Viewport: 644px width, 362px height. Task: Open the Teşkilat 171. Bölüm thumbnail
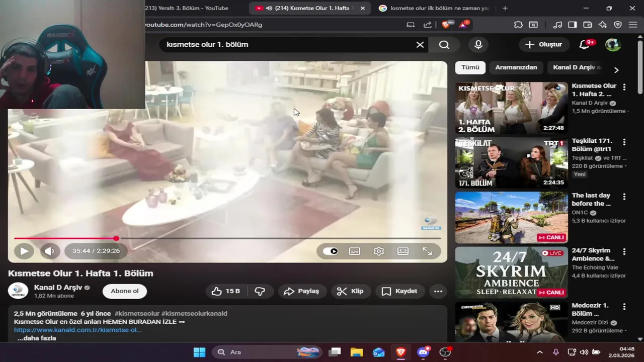pyautogui.click(x=512, y=162)
